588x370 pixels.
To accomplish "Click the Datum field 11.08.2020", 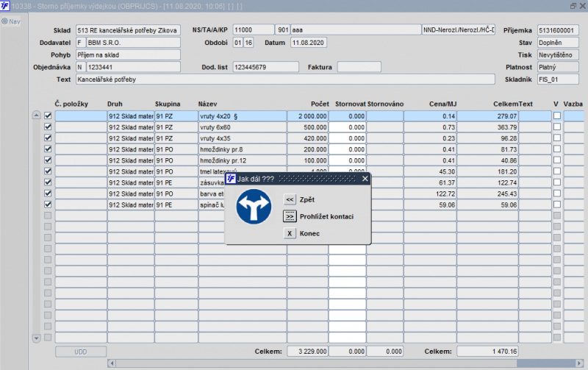I will tap(309, 43).
